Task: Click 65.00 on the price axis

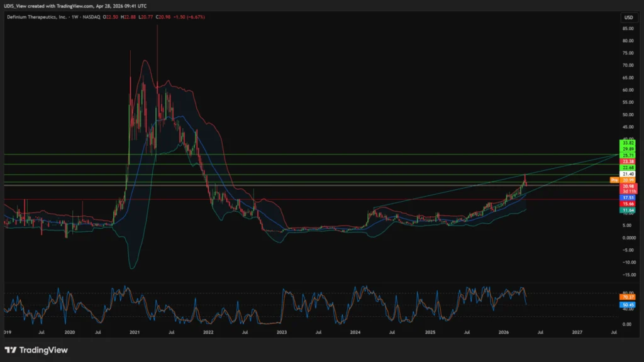Action: 628,77
